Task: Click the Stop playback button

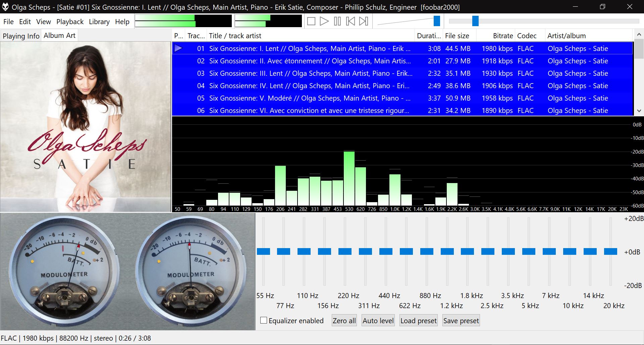Action: coord(311,21)
